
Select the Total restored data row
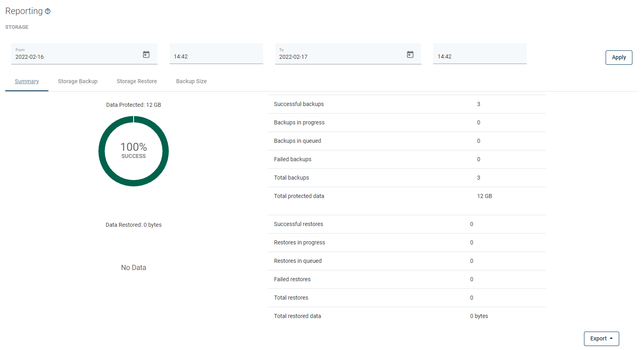406,316
